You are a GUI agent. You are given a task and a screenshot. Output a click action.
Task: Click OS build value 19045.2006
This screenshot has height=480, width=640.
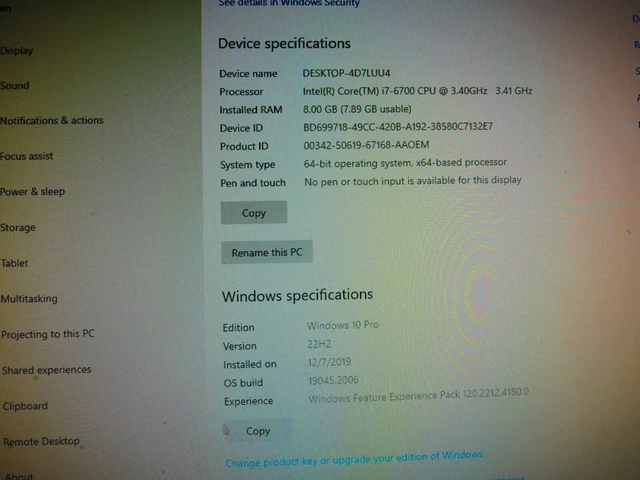(333, 380)
